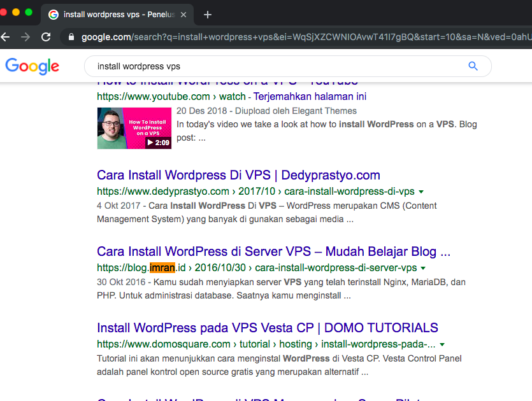
Task: Open 'Cara Install WordPress di Server VPS' link
Action: 273,251
